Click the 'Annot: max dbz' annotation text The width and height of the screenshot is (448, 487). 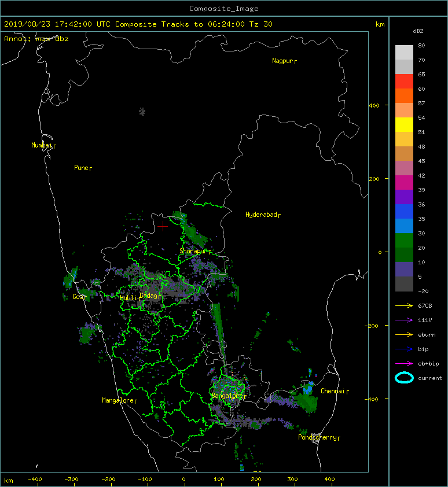[36, 39]
